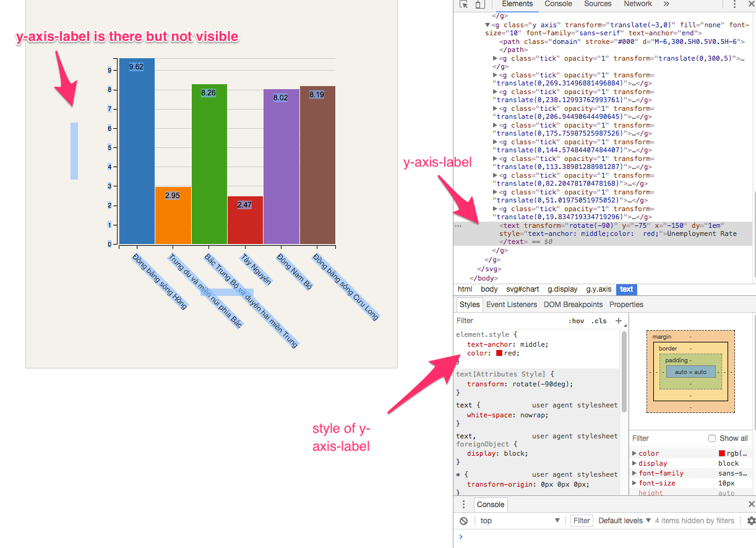The height and width of the screenshot is (548, 756).
Task: Open the DevTools three-dot customize menu
Action: [734, 4]
